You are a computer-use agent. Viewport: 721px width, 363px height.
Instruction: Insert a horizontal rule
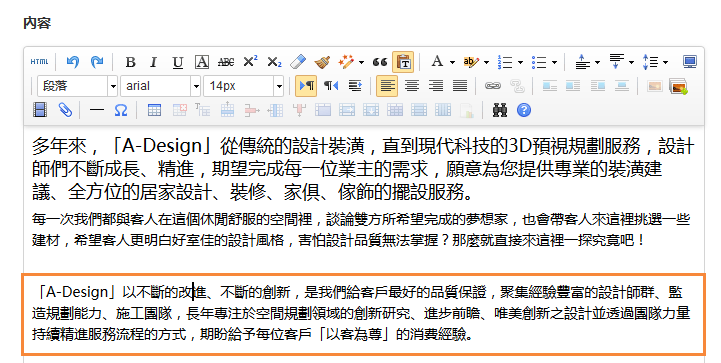coord(97,110)
